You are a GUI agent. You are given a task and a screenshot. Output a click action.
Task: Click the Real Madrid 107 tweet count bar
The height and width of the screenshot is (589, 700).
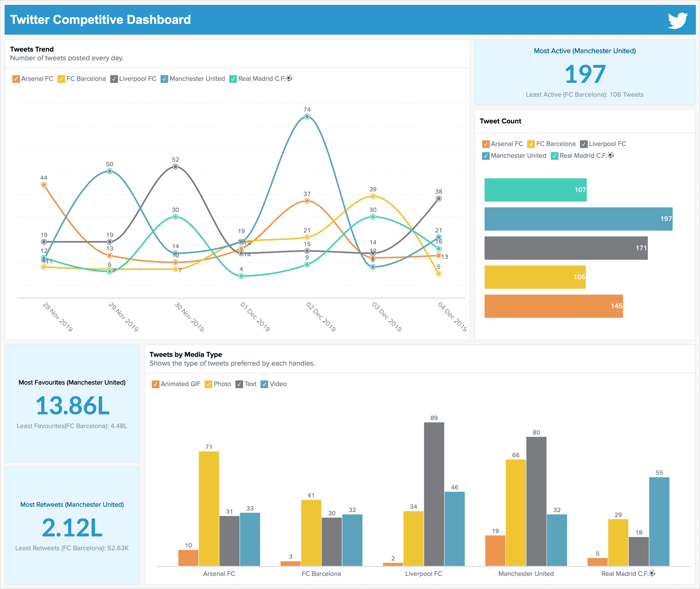coord(535,190)
